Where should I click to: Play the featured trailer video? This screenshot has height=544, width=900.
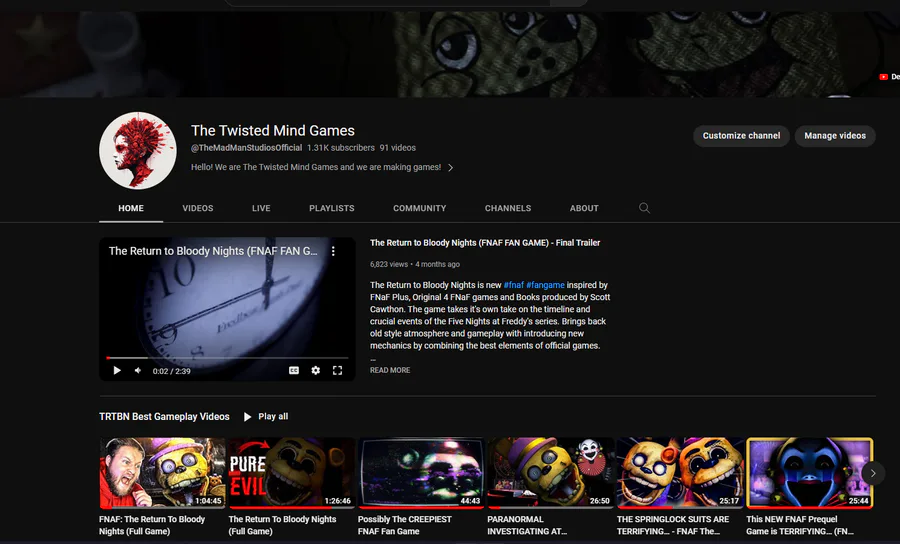[117, 371]
